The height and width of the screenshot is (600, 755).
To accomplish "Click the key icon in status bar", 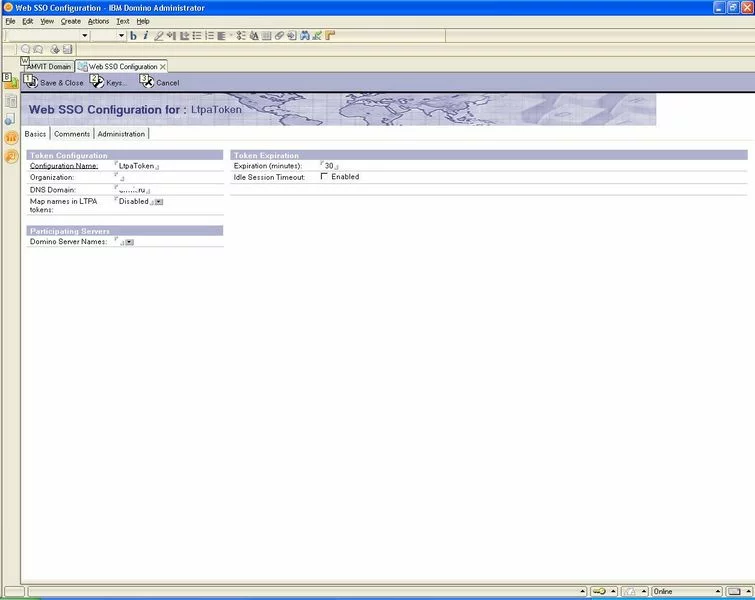I will click(x=599, y=591).
